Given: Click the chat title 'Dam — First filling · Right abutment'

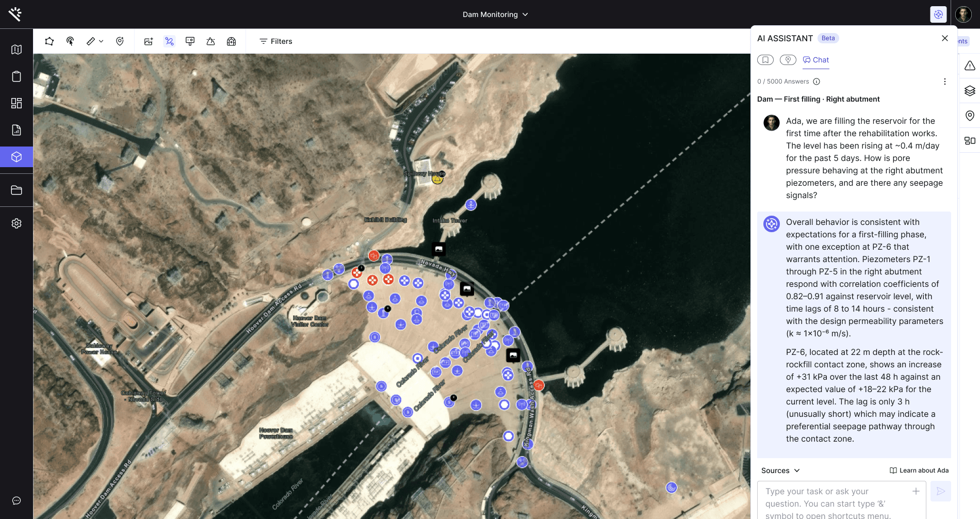Looking at the screenshot, I should [x=819, y=99].
